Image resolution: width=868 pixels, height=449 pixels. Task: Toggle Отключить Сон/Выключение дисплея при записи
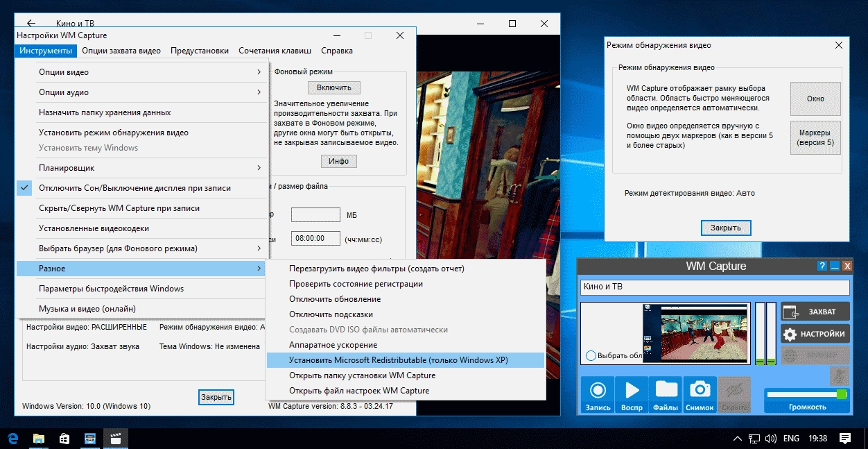pos(141,188)
